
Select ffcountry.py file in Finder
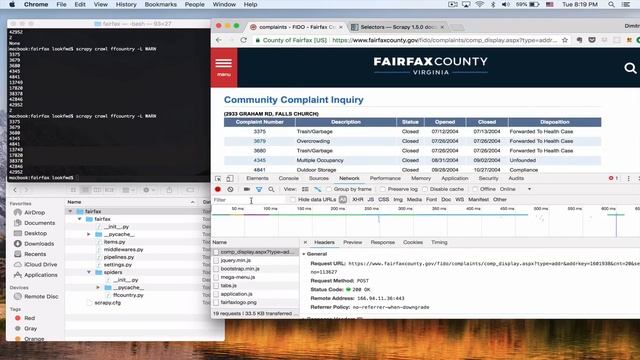click(x=128, y=295)
